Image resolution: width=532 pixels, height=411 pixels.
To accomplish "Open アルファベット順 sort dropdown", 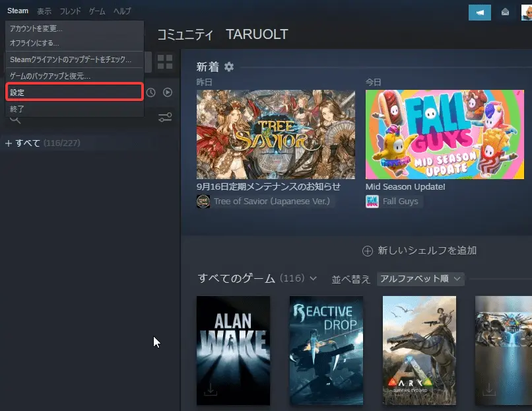I will point(420,279).
